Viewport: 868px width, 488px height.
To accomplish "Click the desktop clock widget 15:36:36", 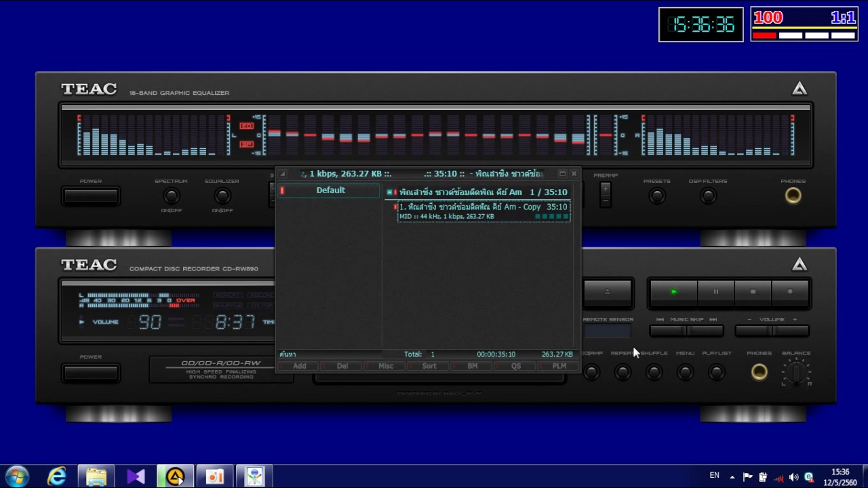I will pyautogui.click(x=701, y=24).
